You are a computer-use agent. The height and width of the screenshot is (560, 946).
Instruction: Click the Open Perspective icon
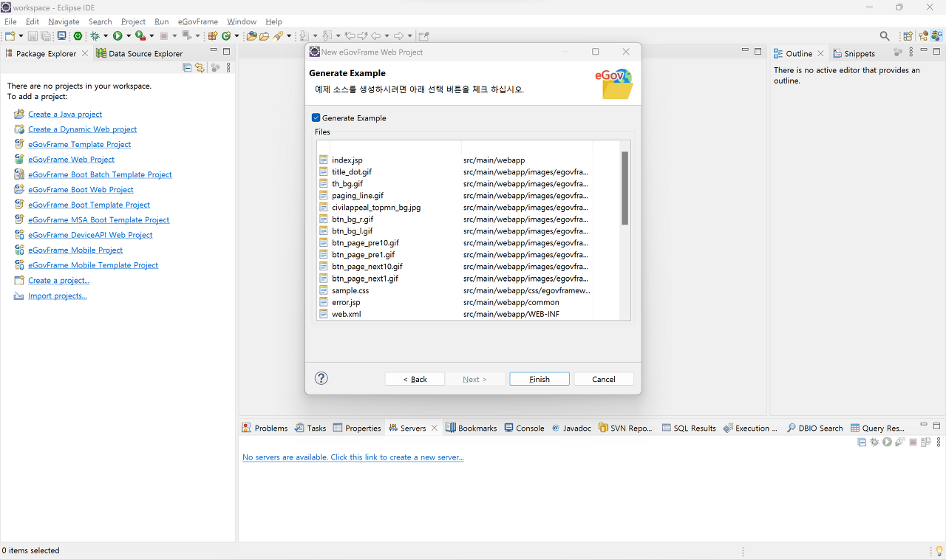[908, 35]
